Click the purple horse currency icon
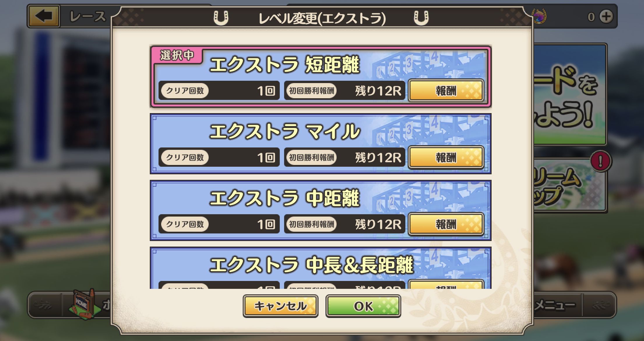This screenshot has height=341, width=644. tap(539, 16)
